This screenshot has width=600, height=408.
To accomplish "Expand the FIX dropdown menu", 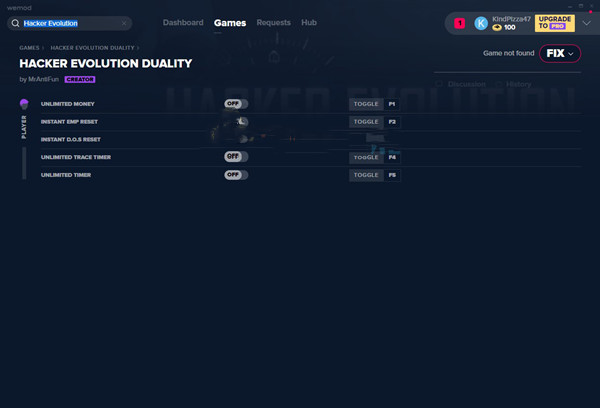I will (x=561, y=53).
